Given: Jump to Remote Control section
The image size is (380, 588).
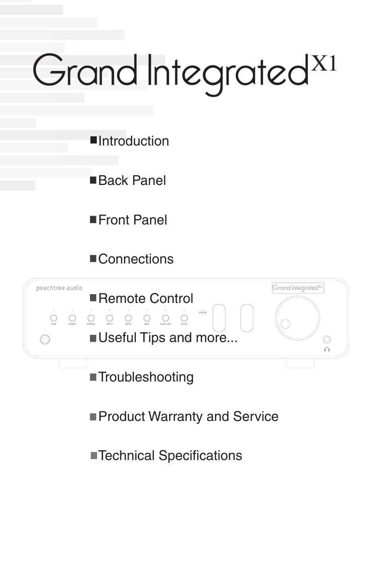Looking at the screenshot, I should [146, 299].
